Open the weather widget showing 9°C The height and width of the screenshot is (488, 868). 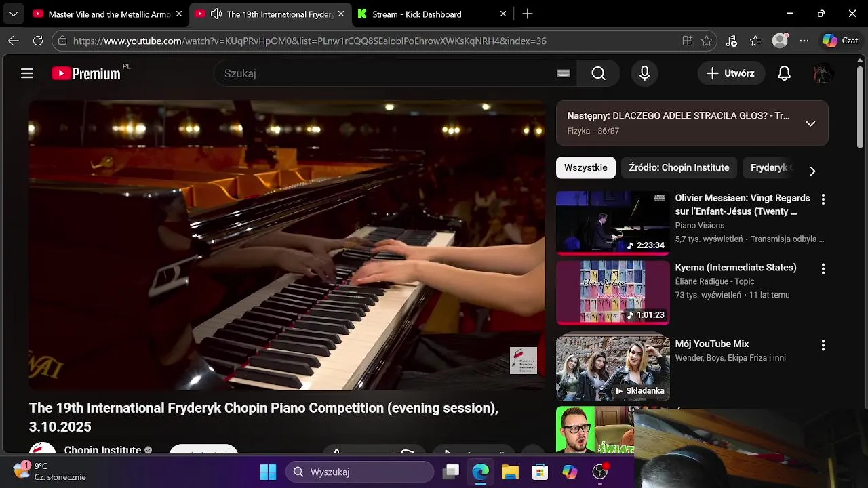(x=50, y=471)
